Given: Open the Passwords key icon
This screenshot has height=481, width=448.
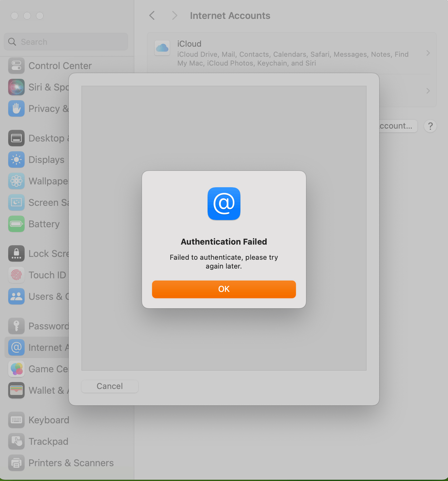Looking at the screenshot, I should tap(16, 326).
